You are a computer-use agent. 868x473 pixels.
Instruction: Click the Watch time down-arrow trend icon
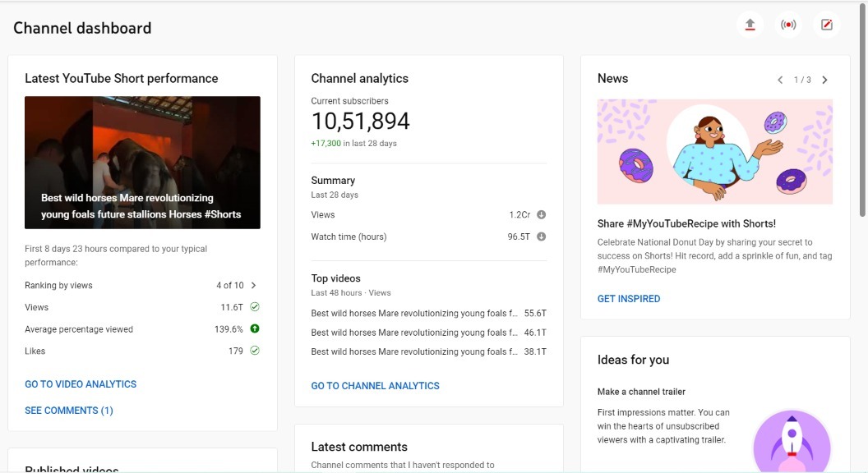542,236
